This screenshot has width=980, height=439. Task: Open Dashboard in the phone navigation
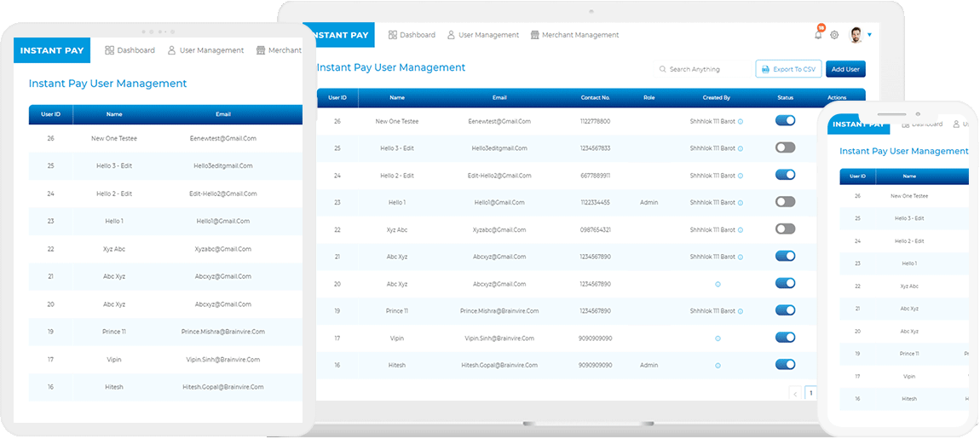pyautogui.click(x=922, y=124)
